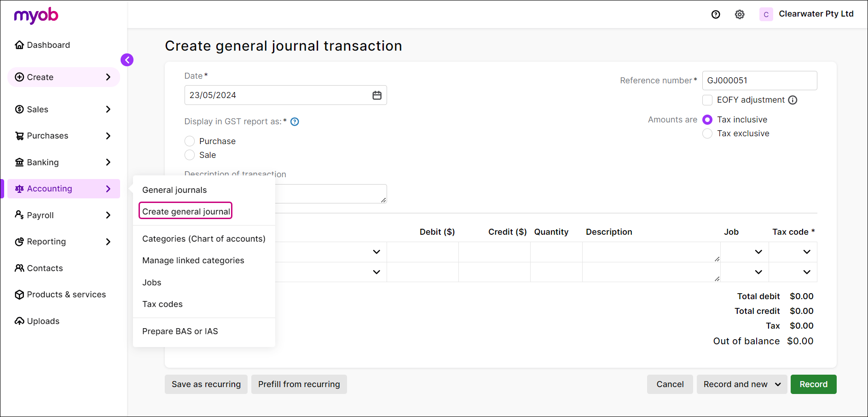
Task: Open the settings gear icon
Action: point(740,14)
